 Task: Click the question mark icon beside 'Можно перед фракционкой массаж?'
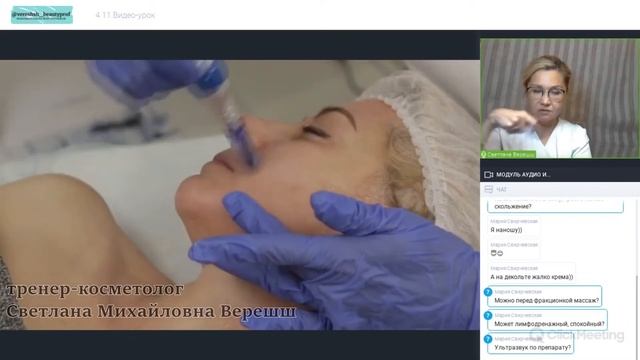pos(488,292)
